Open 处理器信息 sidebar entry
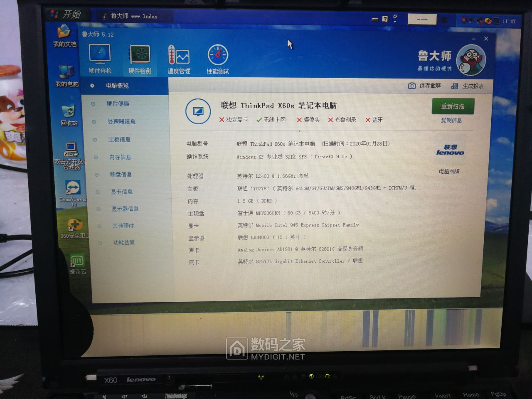The height and width of the screenshot is (399, 532). click(121, 121)
